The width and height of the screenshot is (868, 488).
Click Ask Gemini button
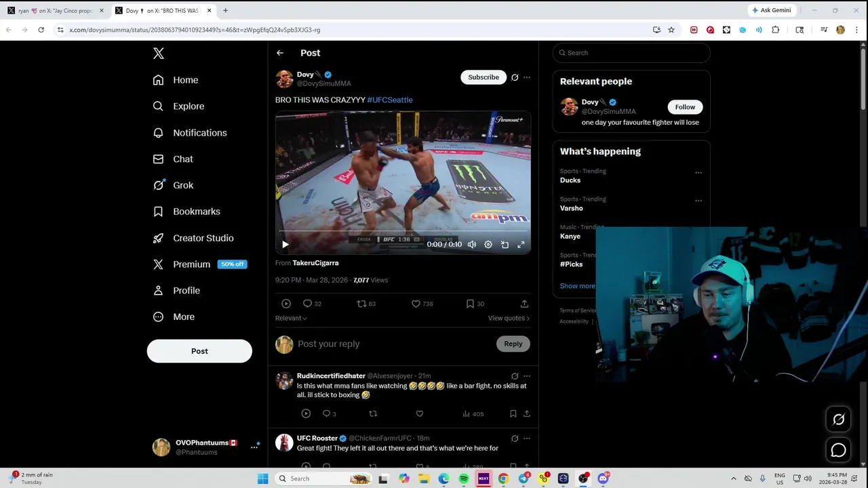click(771, 10)
